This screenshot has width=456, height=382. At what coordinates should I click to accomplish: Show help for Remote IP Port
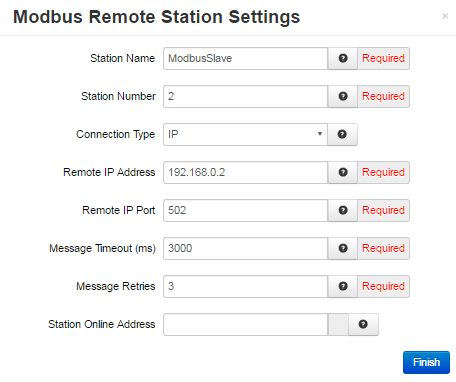pos(343,210)
